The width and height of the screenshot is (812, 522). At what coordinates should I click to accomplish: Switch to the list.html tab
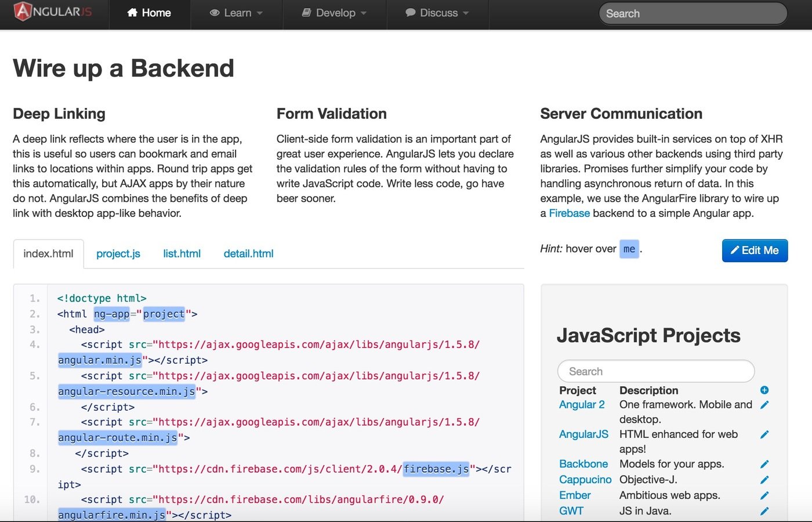(x=182, y=253)
